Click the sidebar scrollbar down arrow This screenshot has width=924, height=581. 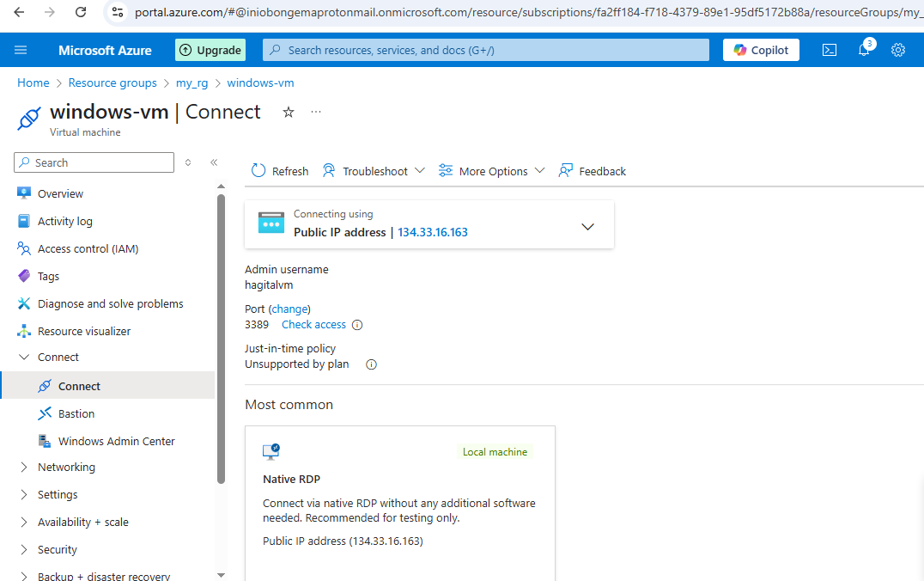pyautogui.click(x=221, y=575)
